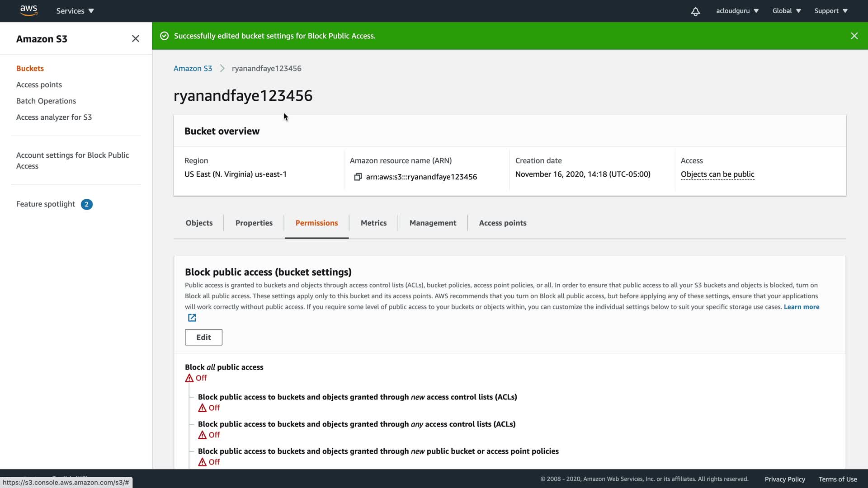868x488 pixels.
Task: Expand the Global region dropdown
Action: (786, 11)
